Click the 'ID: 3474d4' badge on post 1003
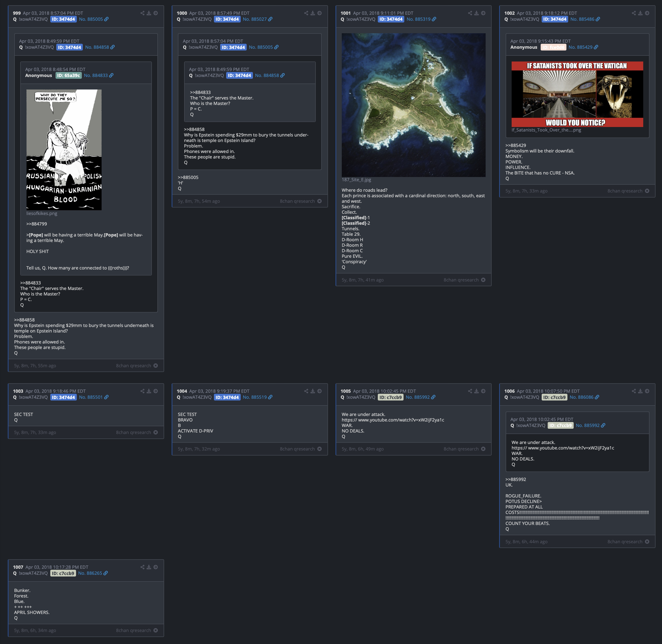Viewport: 662px width, 644px height. (x=63, y=397)
